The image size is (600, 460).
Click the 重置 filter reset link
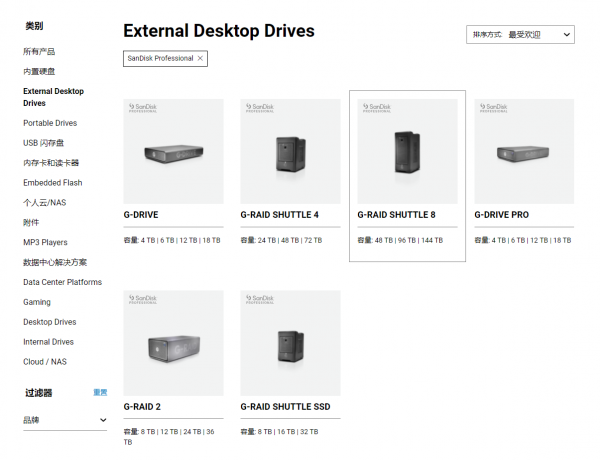(x=100, y=393)
